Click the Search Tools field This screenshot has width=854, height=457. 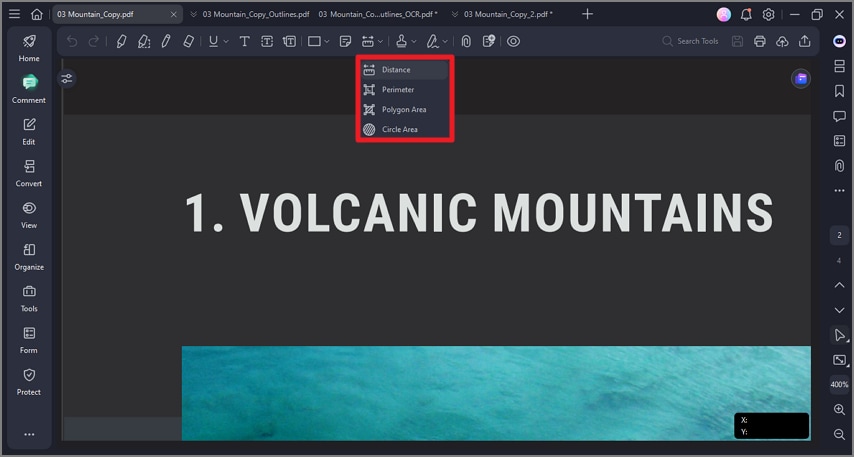[691, 41]
